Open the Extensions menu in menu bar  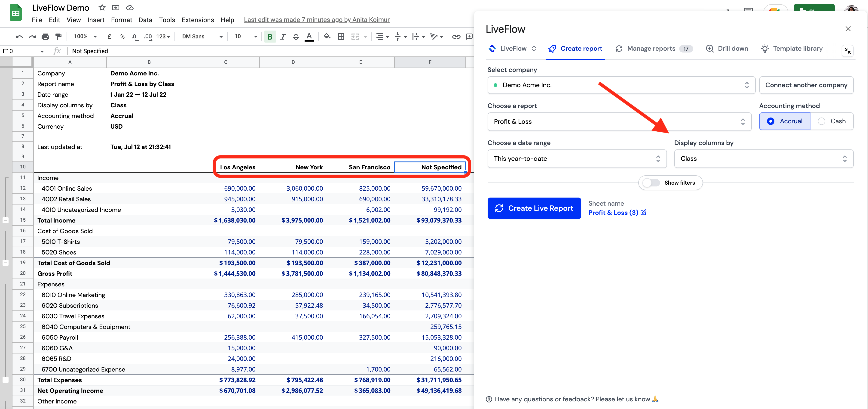(197, 19)
